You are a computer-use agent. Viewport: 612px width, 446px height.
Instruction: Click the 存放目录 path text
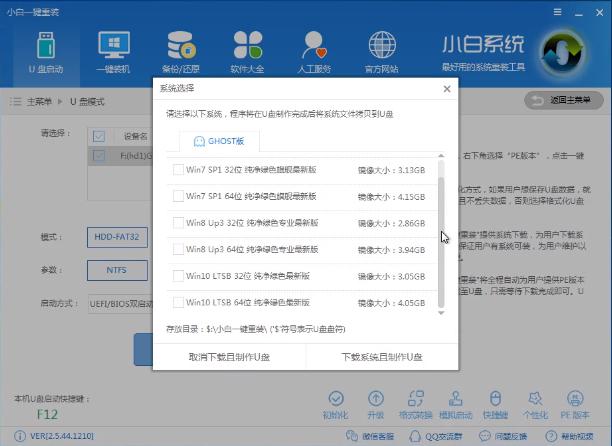click(256, 329)
